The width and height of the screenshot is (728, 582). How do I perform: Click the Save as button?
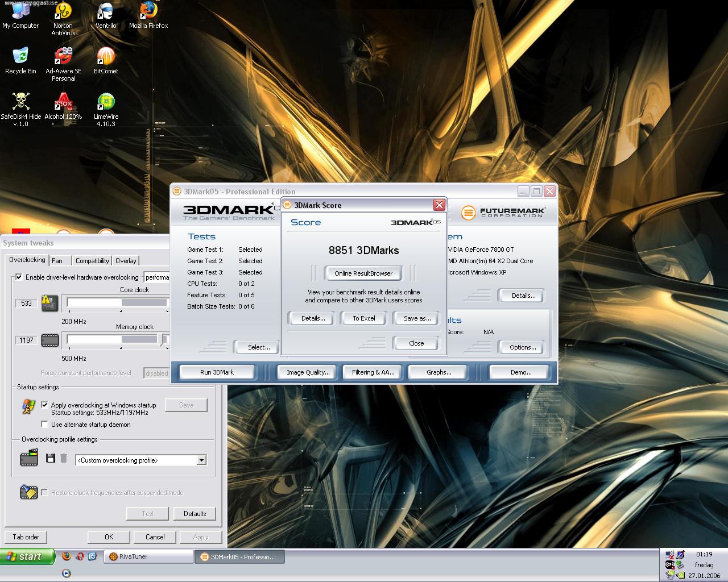pos(417,318)
